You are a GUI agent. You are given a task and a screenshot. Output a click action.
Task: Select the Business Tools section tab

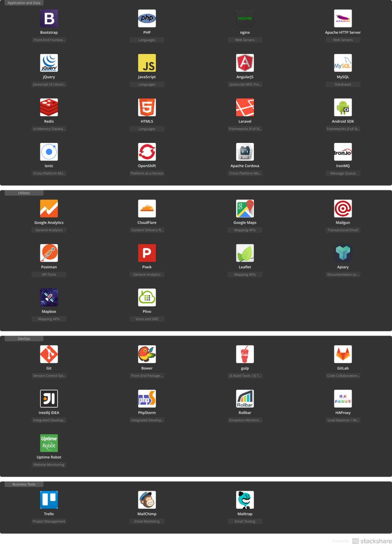point(24,484)
